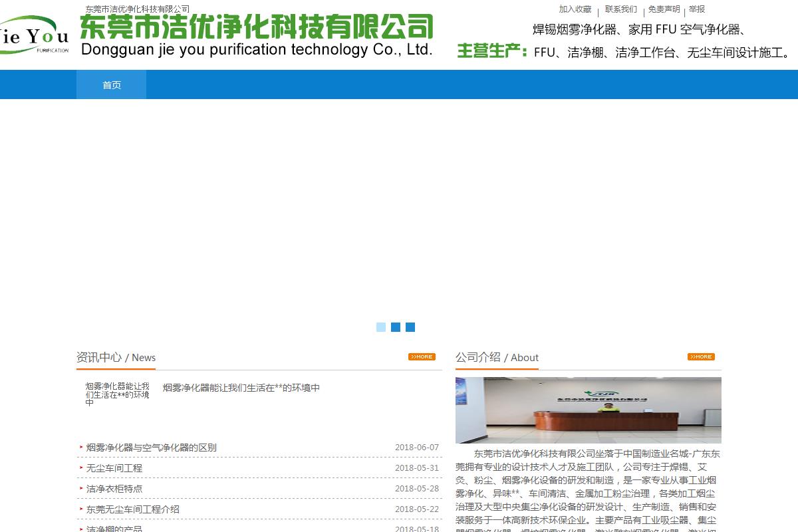Click the small 东莞市洁优净化科技有限公司 text at top
This screenshot has width=798, height=532.
[x=138, y=9]
